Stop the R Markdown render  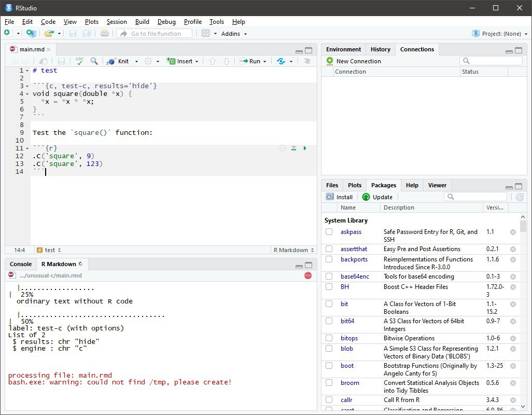coord(308,275)
